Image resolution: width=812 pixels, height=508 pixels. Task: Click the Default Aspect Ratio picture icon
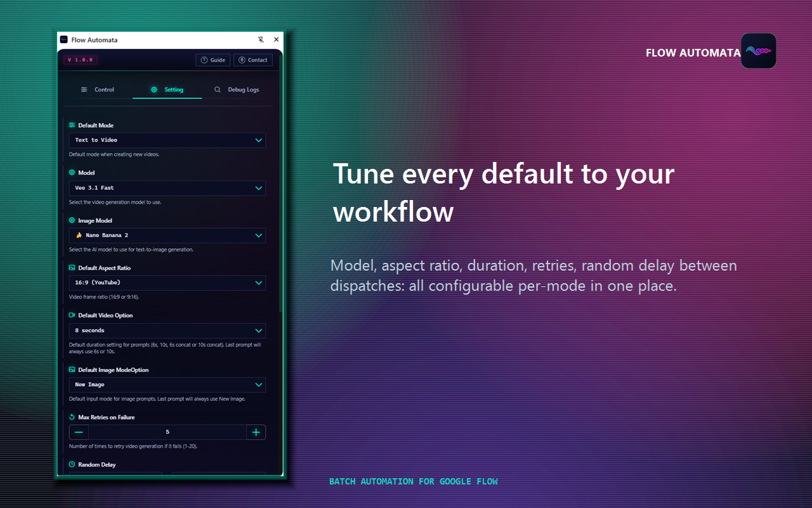(x=72, y=268)
